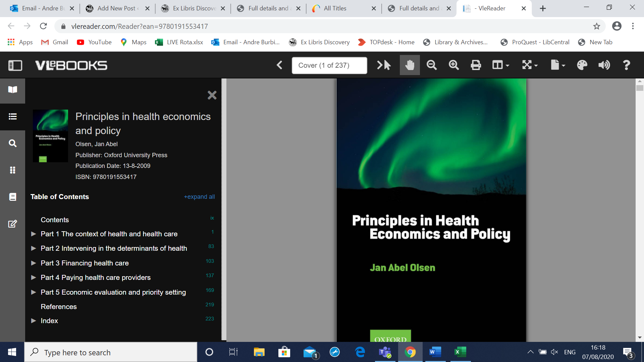Click the +expand all link
This screenshot has width=644, height=362.
click(x=199, y=197)
